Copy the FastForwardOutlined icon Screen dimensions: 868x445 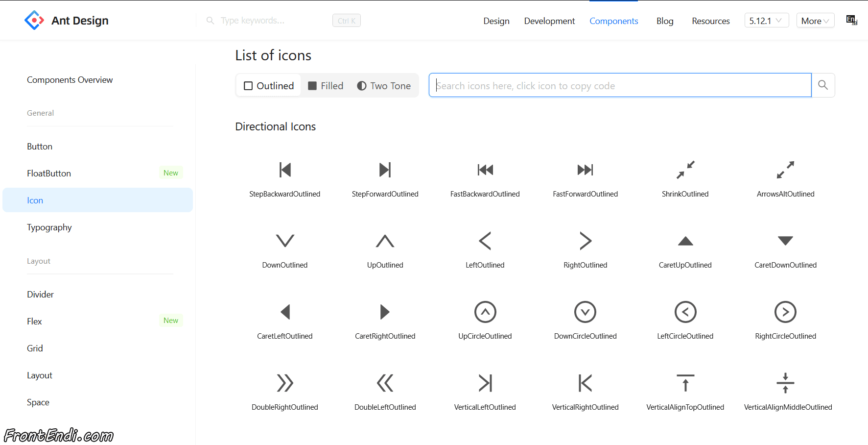[x=585, y=170]
